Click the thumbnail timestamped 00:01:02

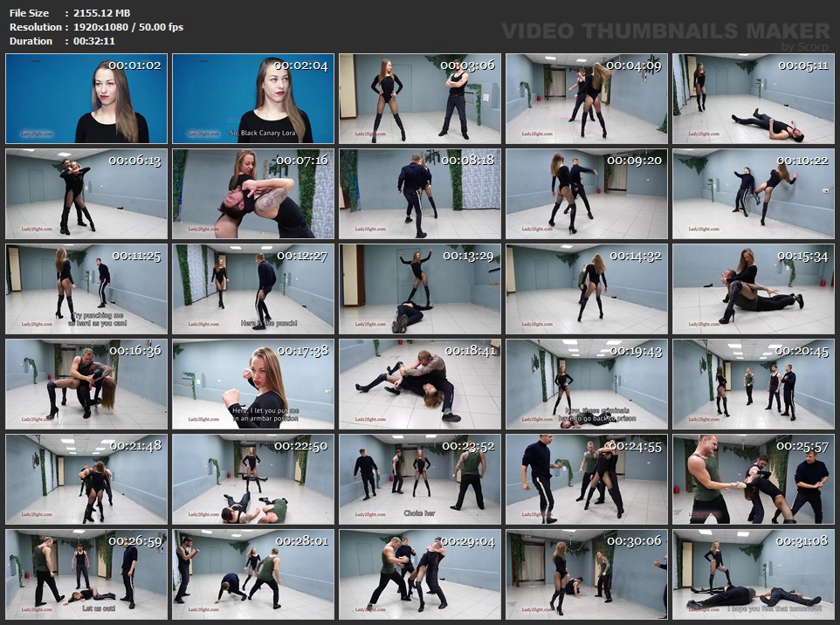point(86,99)
